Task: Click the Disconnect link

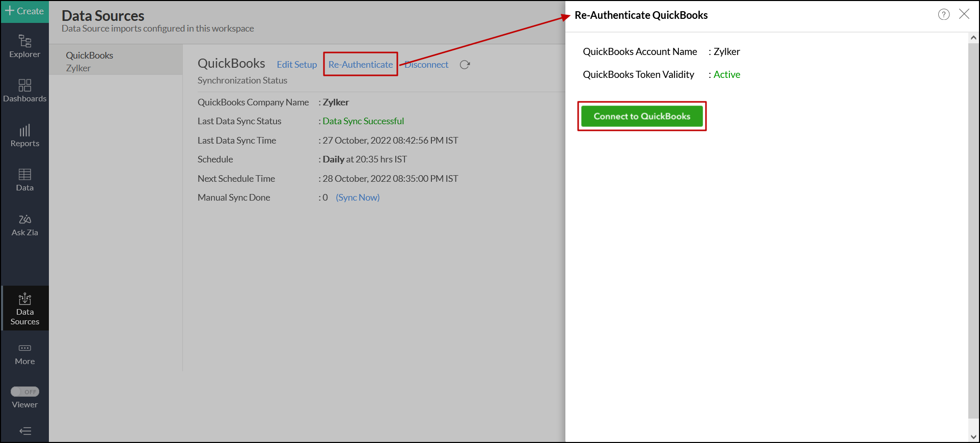Action: 426,65
